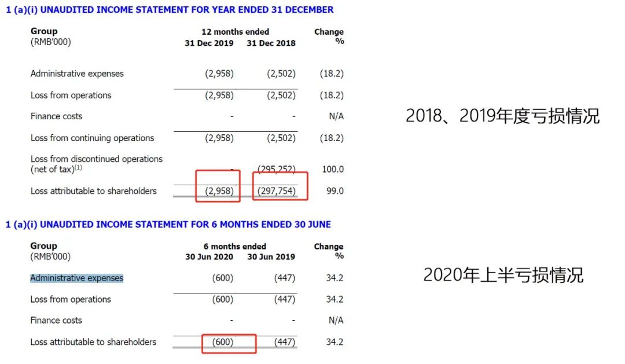Click the "6 months ended" header text
The height and width of the screenshot is (364, 625).
click(235, 246)
